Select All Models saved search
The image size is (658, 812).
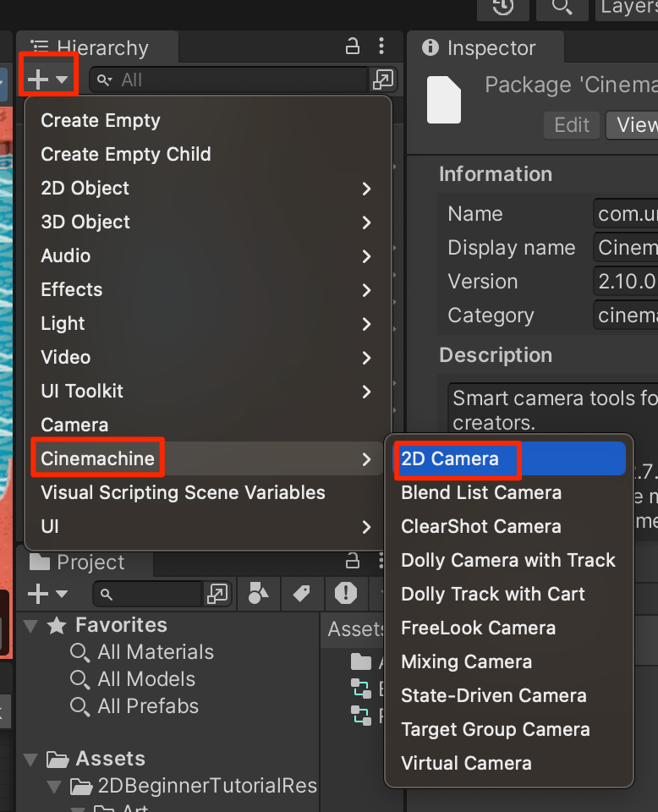133,679
